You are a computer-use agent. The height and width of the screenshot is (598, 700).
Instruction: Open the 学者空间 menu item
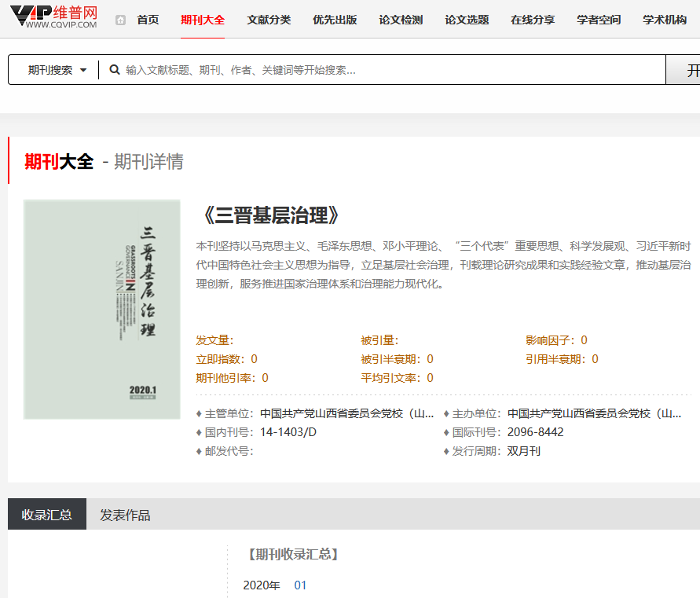click(599, 20)
